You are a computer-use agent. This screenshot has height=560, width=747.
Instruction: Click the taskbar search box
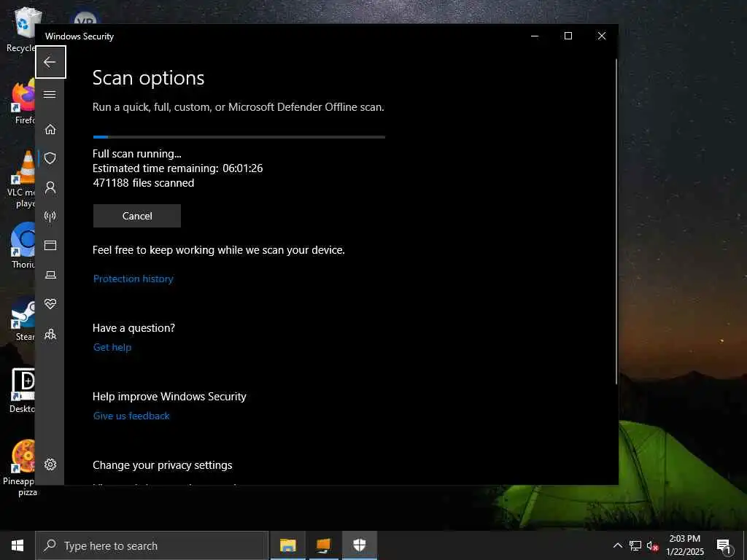tap(152, 545)
